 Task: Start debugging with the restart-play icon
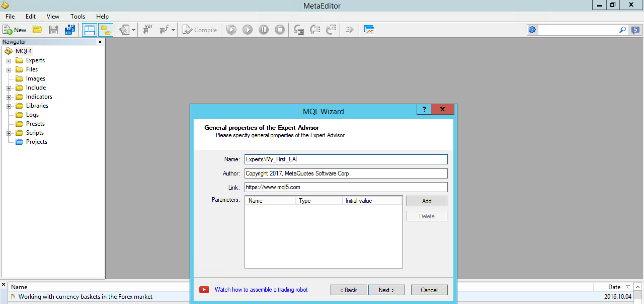point(231,30)
